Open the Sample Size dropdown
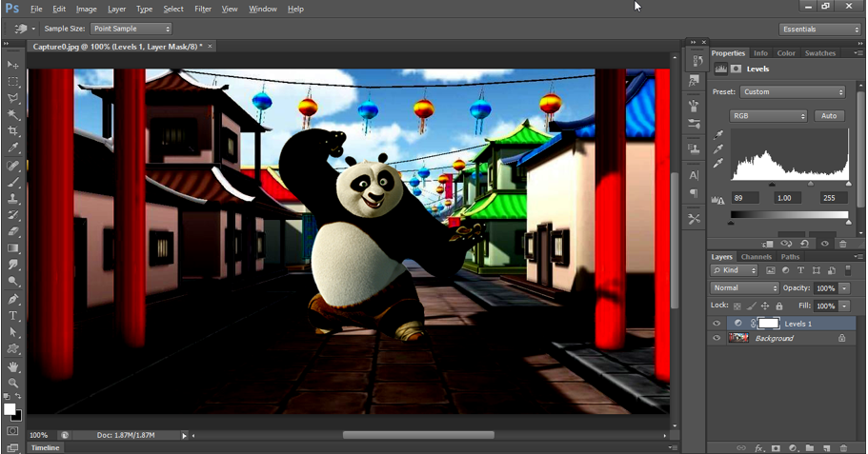The height and width of the screenshot is (454, 868). (x=131, y=29)
